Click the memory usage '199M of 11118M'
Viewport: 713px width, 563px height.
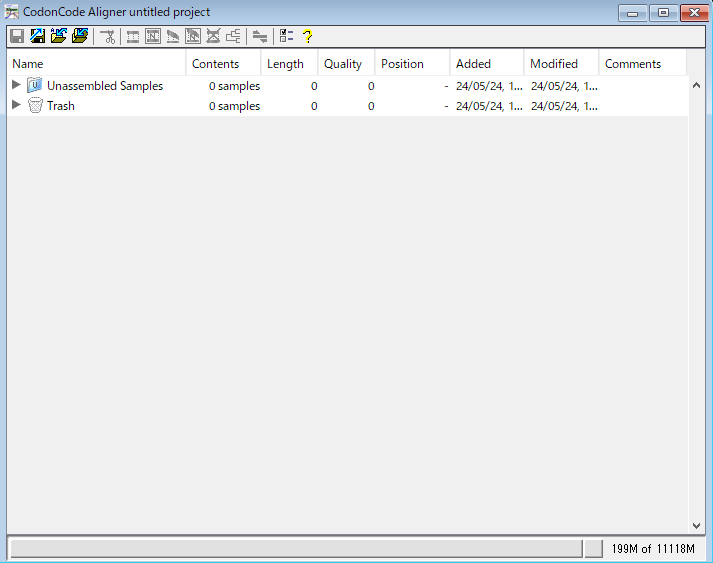(653, 549)
